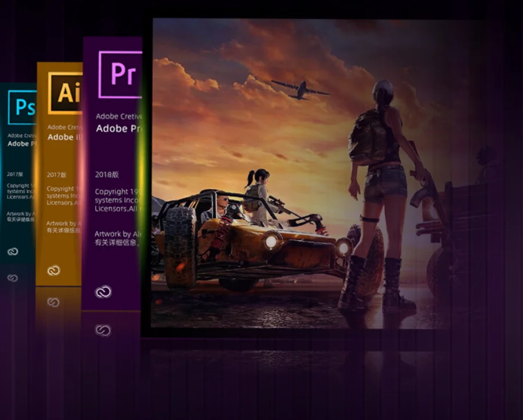Click 'Copyright' line on Photoshop splash
523x420 pixels.
tap(21, 185)
